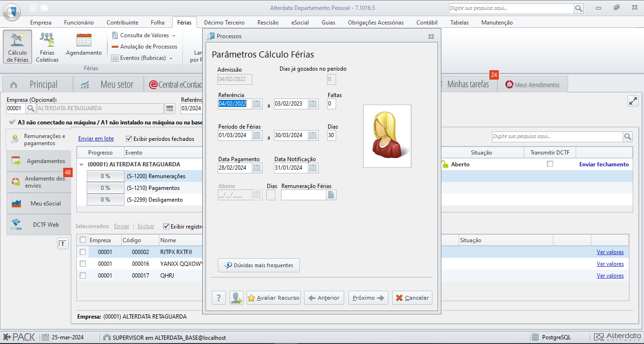Click the scroll-to-top arrow button

coord(63,243)
